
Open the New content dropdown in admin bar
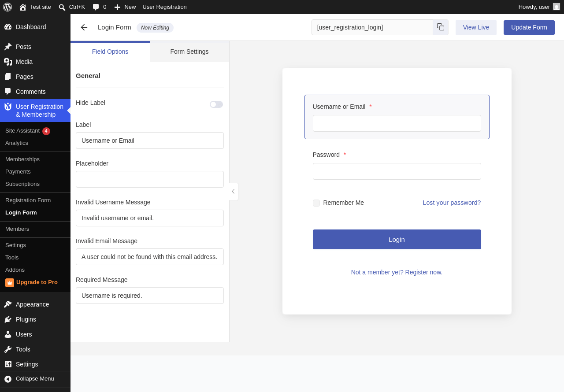point(125,7)
